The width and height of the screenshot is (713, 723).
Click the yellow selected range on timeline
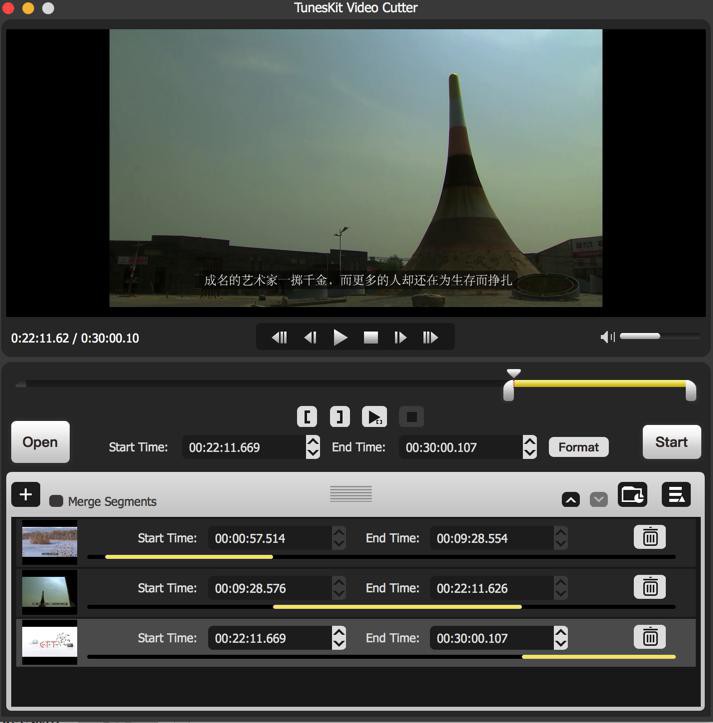coord(600,384)
